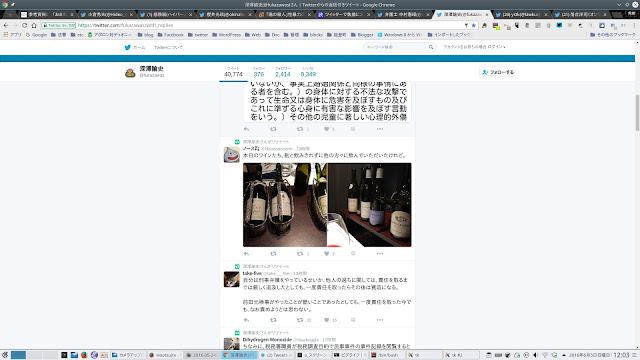Open the Firefox icon in taskbar

click(84, 355)
